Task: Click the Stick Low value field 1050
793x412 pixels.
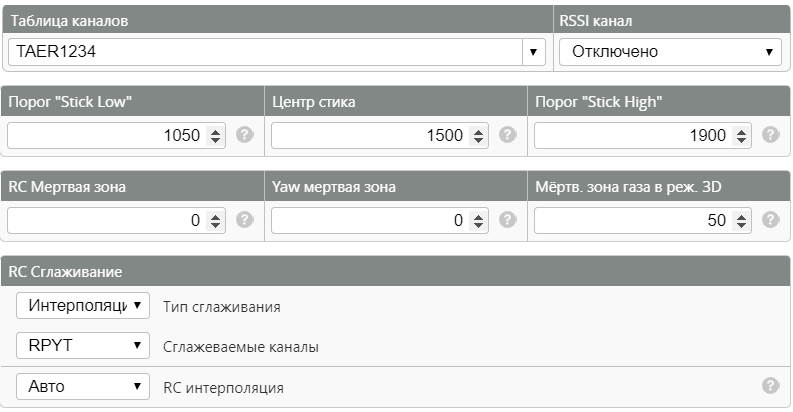Action: coord(107,135)
